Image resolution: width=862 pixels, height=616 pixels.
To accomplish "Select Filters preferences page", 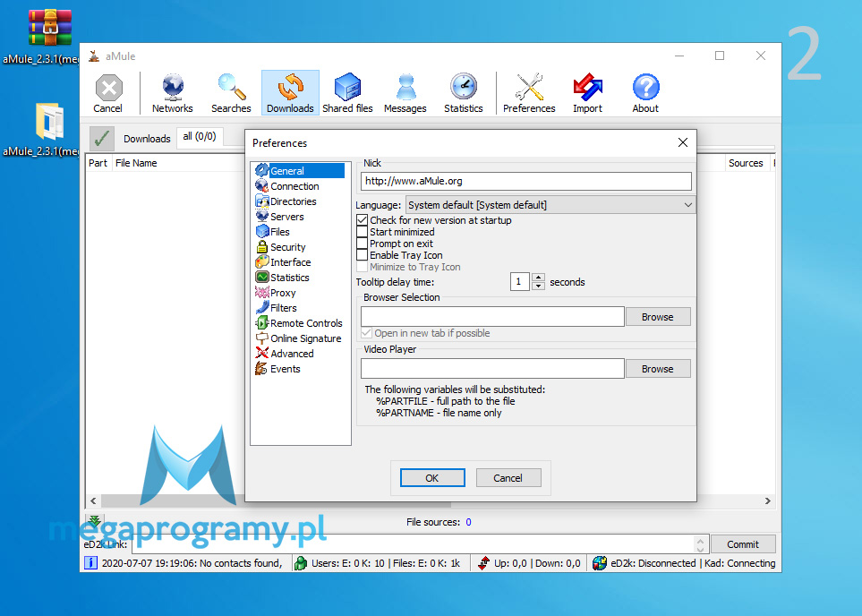I will click(276, 308).
